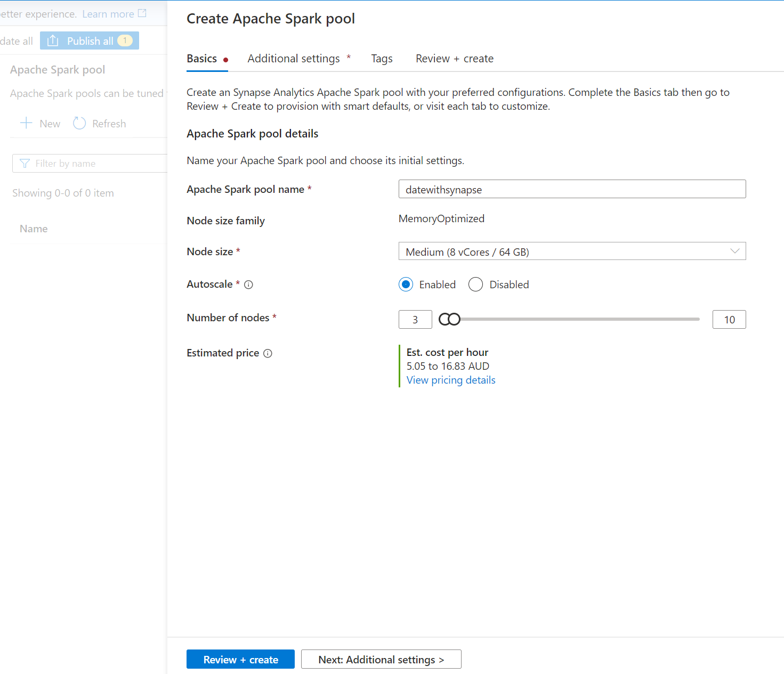The image size is (784, 674).
Task: Open the Tags tab
Action: pyautogui.click(x=382, y=59)
